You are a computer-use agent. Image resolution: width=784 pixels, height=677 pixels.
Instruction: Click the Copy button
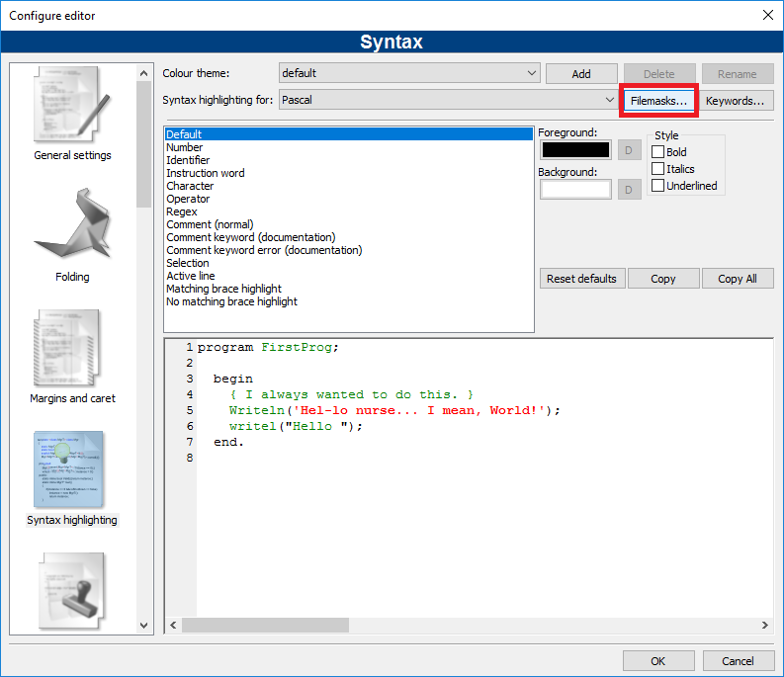pos(663,279)
